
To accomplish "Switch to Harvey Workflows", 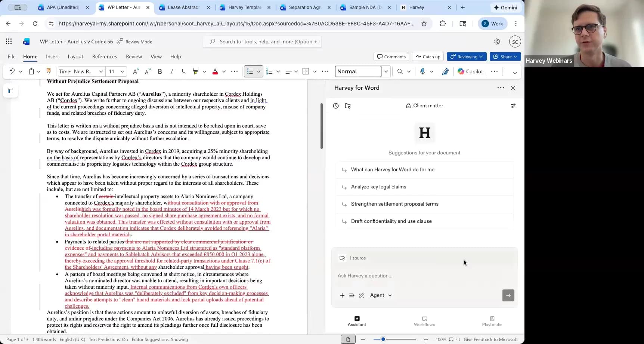I will click(424, 321).
